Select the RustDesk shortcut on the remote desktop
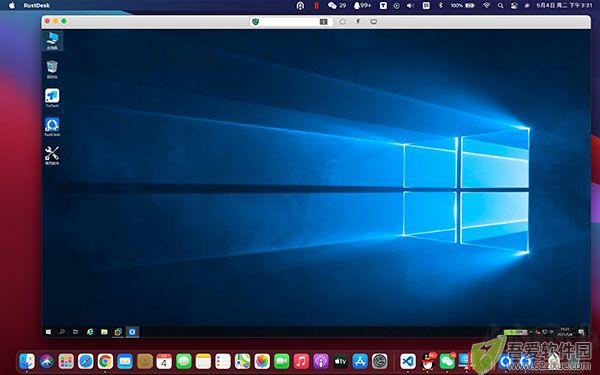 pyautogui.click(x=52, y=127)
